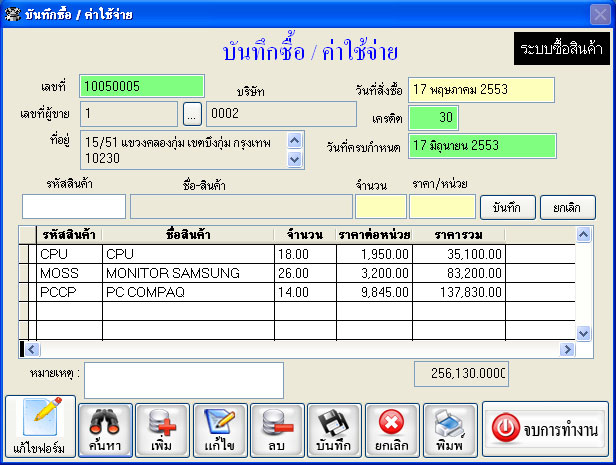Click the จำนวน quantity input field
Screen dimensions: 616x465
click(x=381, y=206)
